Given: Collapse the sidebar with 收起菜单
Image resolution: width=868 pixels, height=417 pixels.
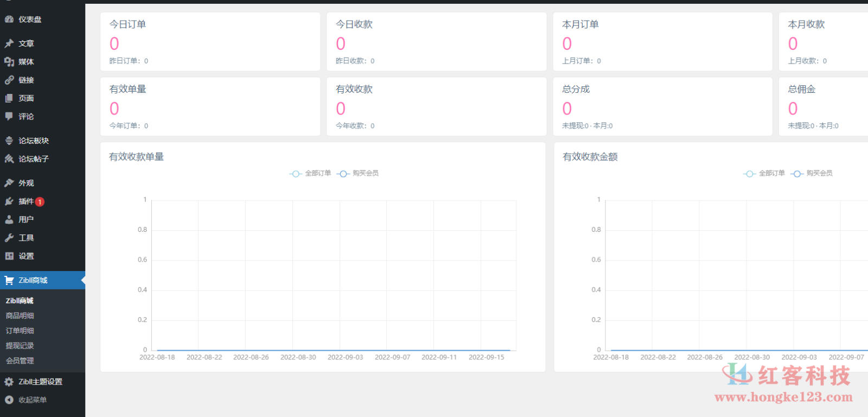Looking at the screenshot, I should pos(32,400).
